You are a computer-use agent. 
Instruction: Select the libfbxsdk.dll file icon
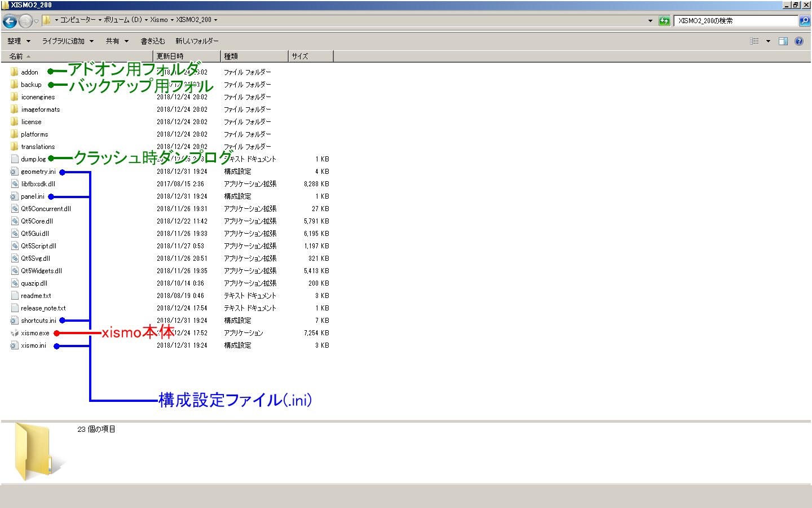15,184
